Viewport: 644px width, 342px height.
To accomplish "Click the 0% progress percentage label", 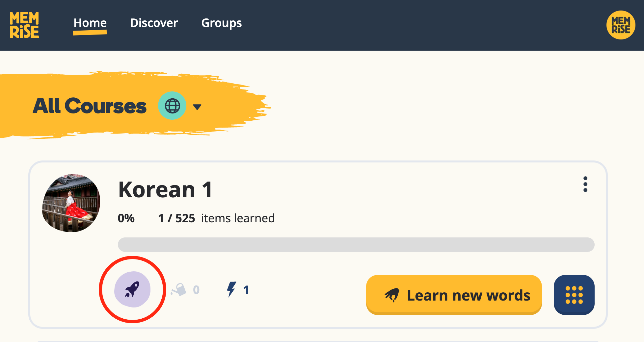I will coord(126,218).
